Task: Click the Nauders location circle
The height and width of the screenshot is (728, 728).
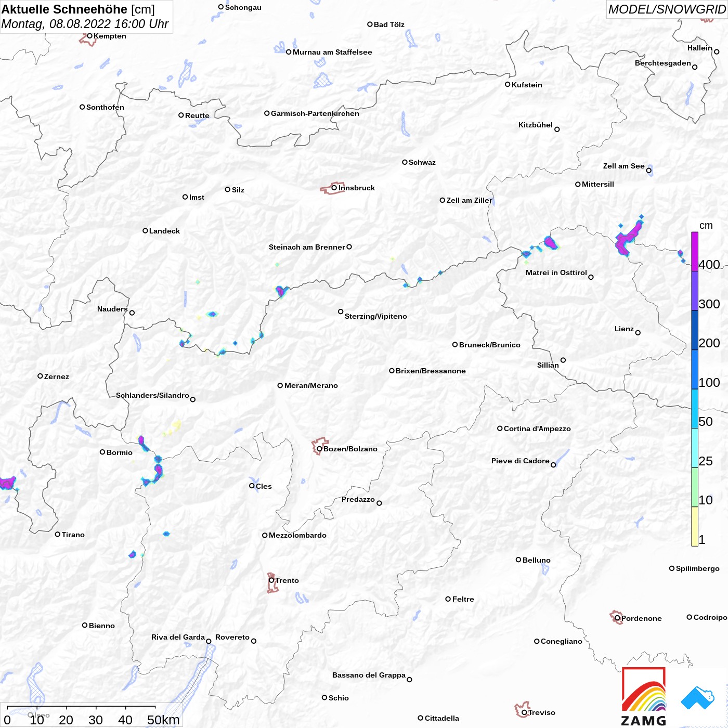Action: [132, 313]
